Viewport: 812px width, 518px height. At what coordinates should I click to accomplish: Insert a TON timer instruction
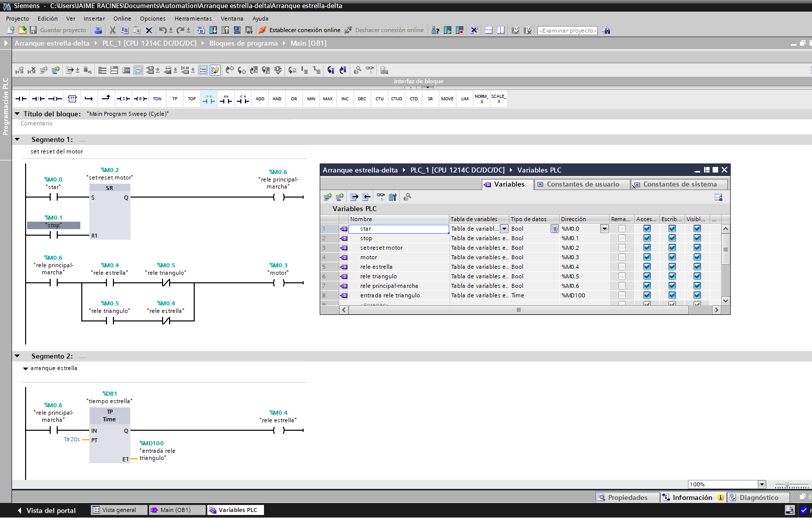(x=157, y=99)
